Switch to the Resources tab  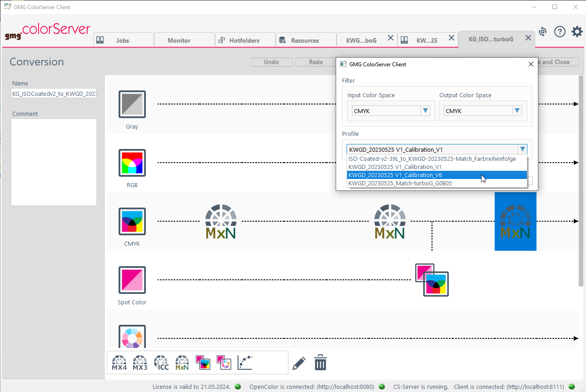(306, 40)
